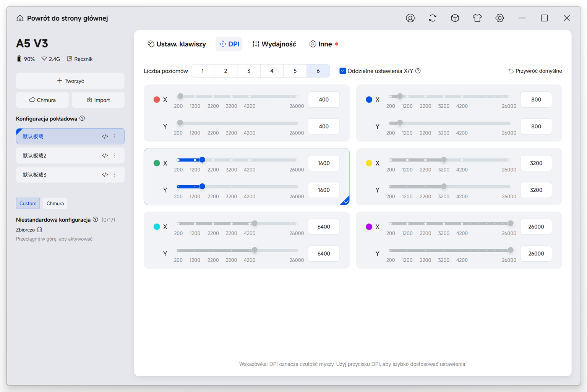The image size is (587, 392).
Task: Open the t-shirt skin icon
Action: tap(477, 18)
